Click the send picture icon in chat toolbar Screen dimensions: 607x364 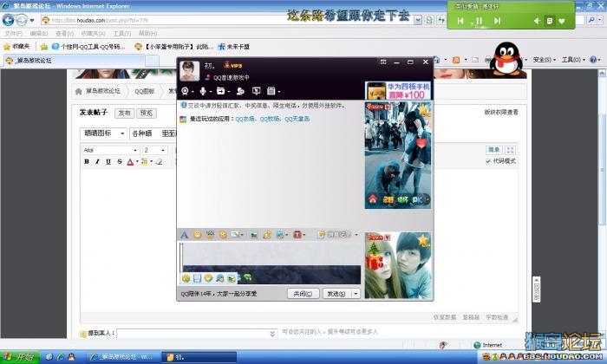(x=254, y=235)
